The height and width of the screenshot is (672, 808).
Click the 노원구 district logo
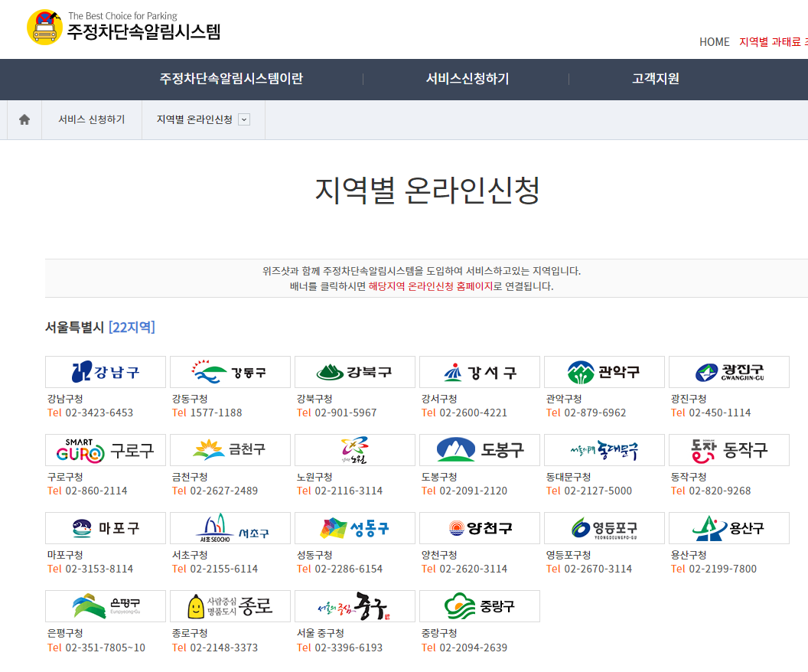point(354,449)
